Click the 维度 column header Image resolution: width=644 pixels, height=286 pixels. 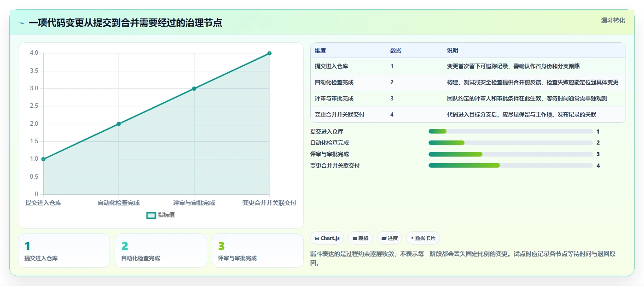[x=320, y=51]
